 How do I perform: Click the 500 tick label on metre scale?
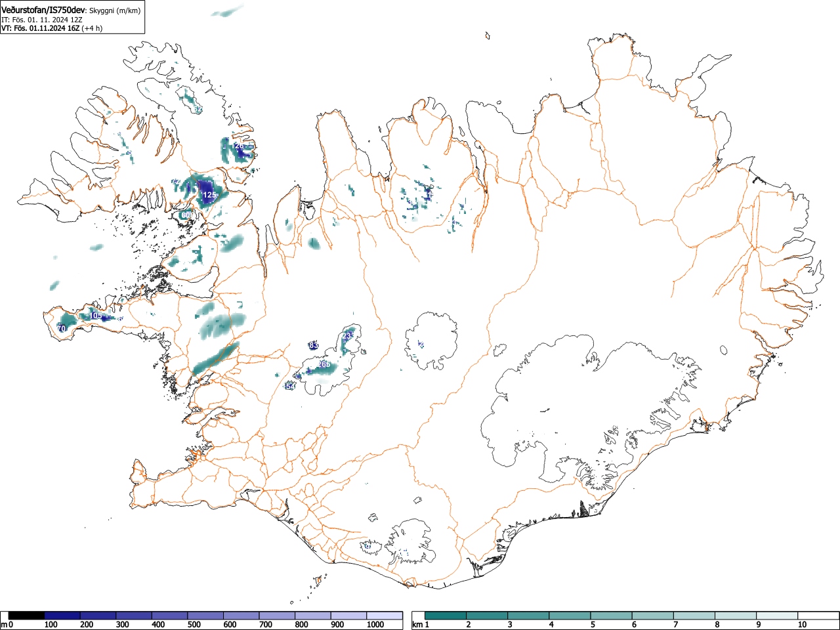tap(194, 625)
